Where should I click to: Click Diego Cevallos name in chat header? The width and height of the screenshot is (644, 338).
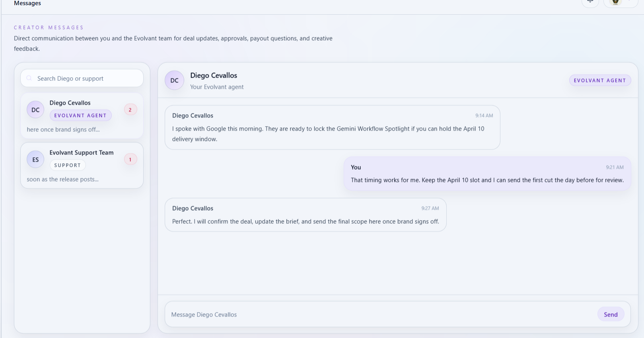tap(214, 76)
